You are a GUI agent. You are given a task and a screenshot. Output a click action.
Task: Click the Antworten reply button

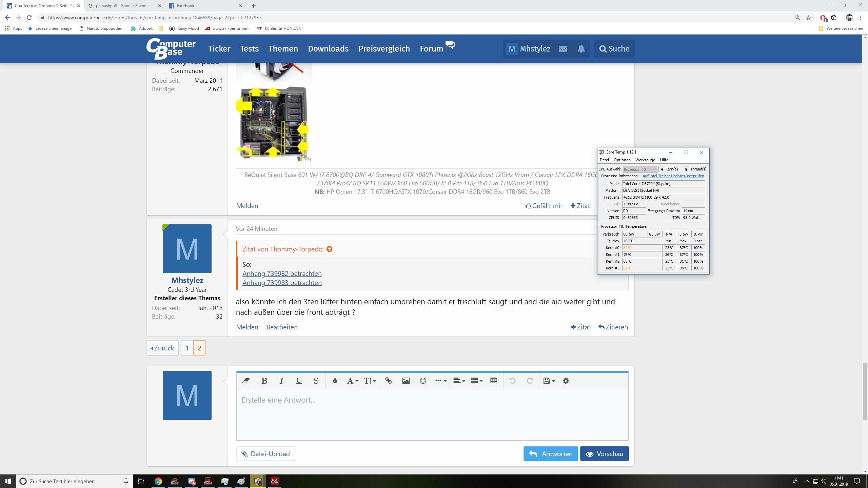click(x=551, y=454)
